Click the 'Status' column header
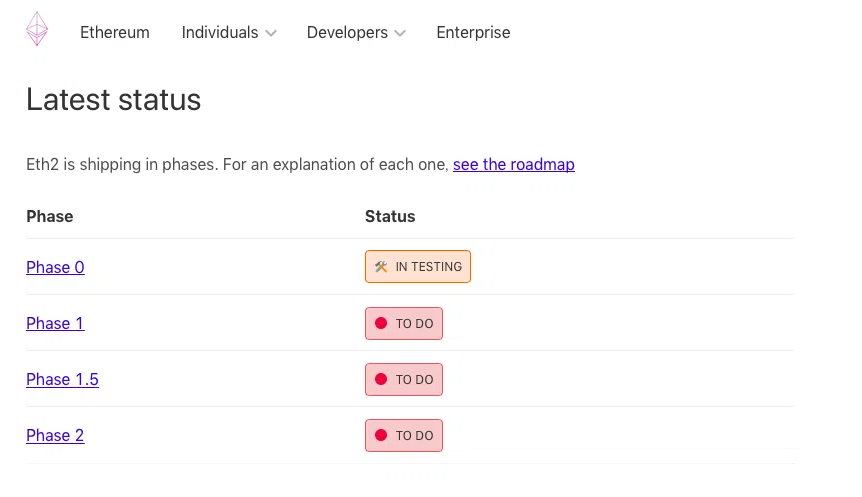This screenshot has width=862, height=497. pos(390,217)
